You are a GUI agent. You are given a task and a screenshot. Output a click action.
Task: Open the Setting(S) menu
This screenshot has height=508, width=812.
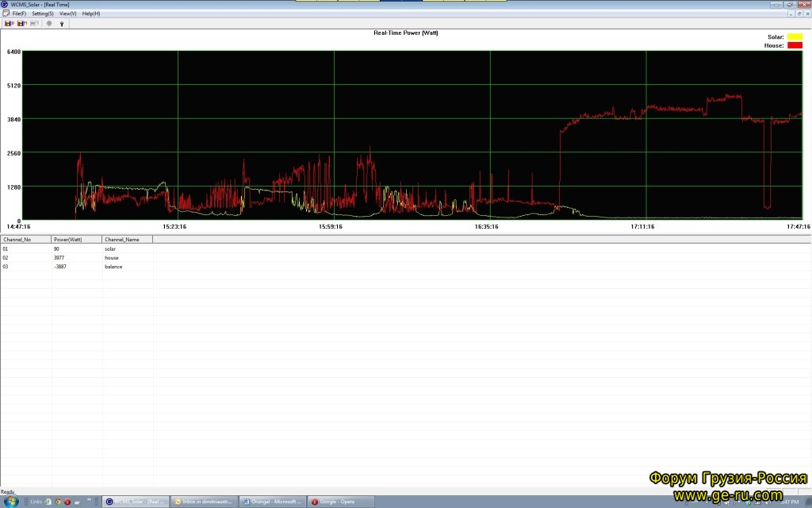tap(43, 13)
